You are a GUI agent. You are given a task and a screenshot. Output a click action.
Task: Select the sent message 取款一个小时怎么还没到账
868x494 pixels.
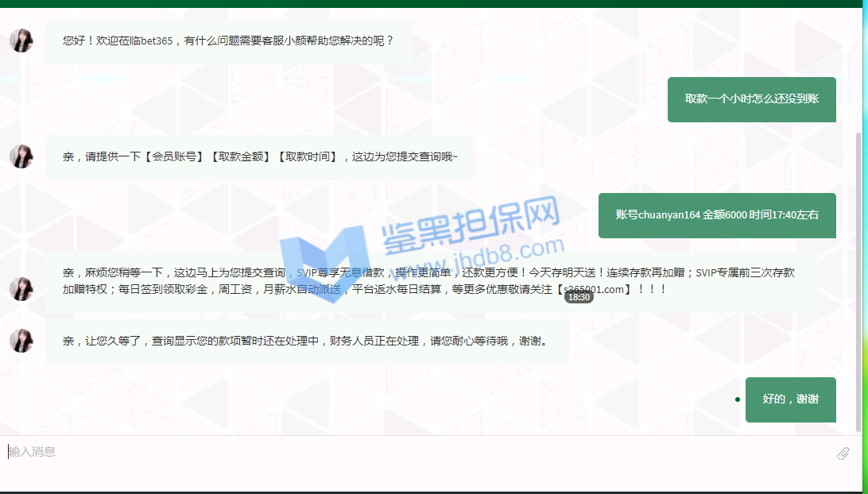coord(751,99)
